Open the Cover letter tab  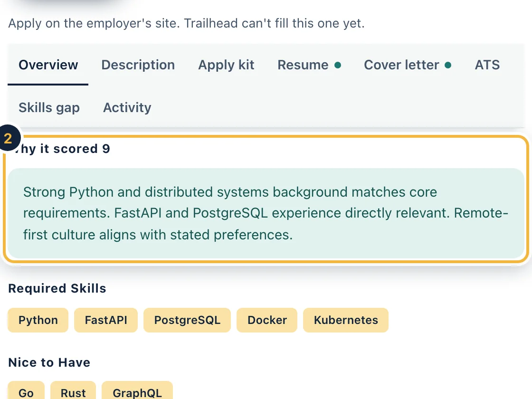pos(408,65)
